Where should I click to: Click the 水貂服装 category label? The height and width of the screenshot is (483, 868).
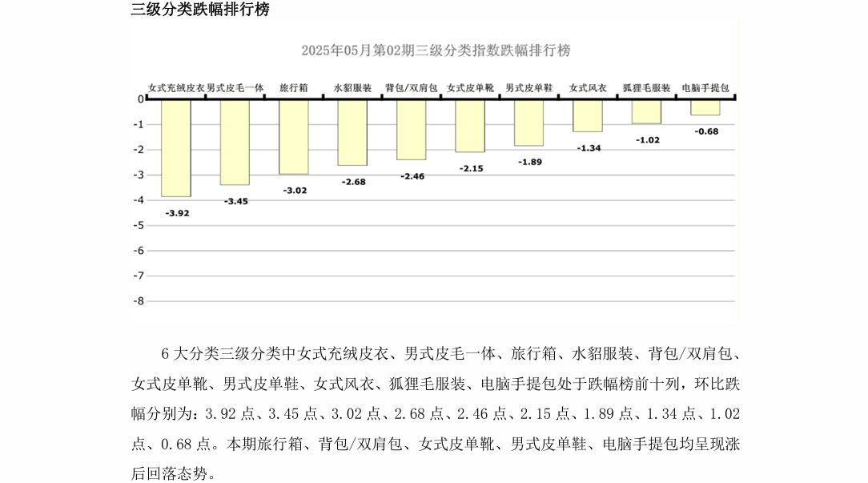352,88
